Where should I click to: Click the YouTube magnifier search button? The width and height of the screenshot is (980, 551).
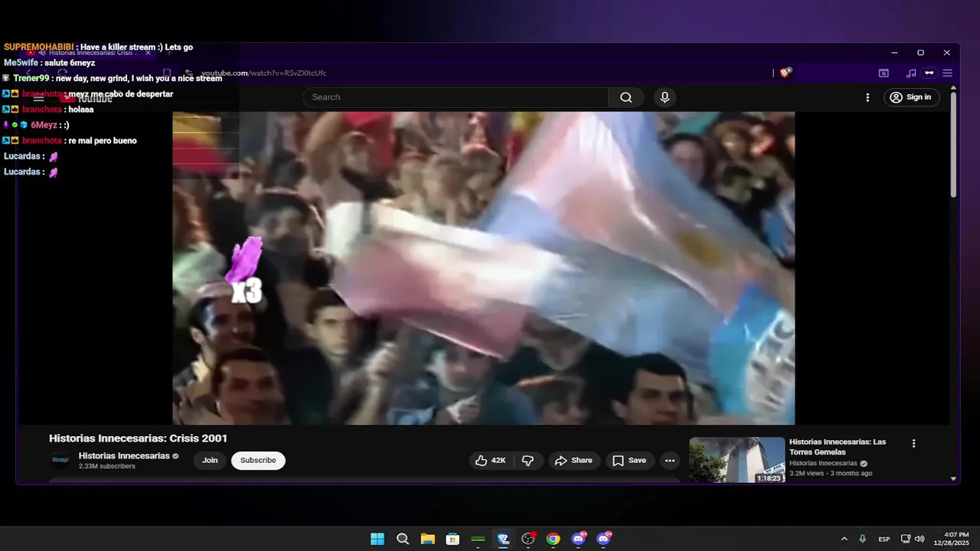626,97
